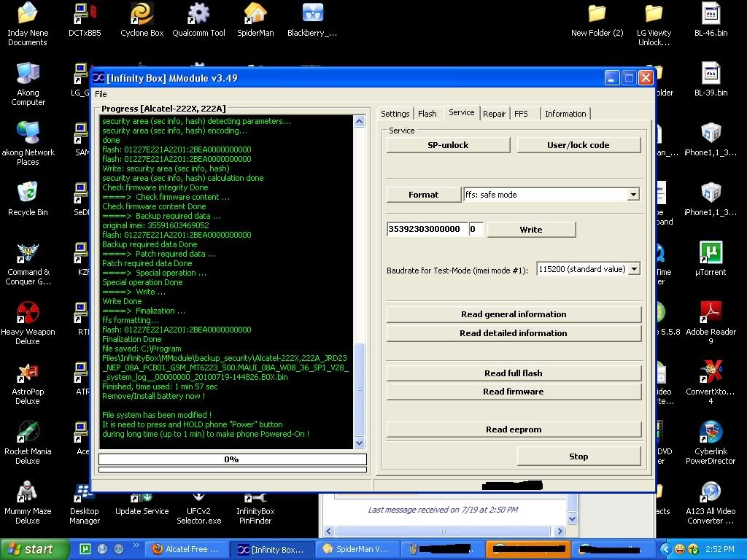Select the BL-46.bin file icon

[711, 20]
